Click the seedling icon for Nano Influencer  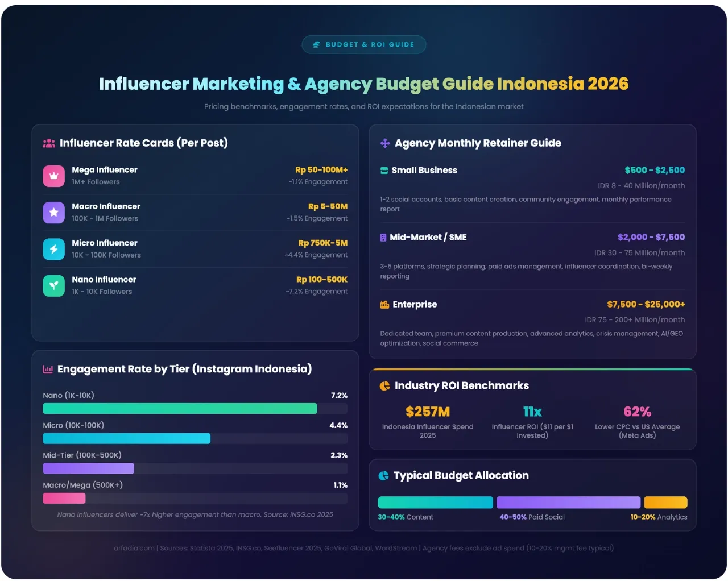click(53, 286)
